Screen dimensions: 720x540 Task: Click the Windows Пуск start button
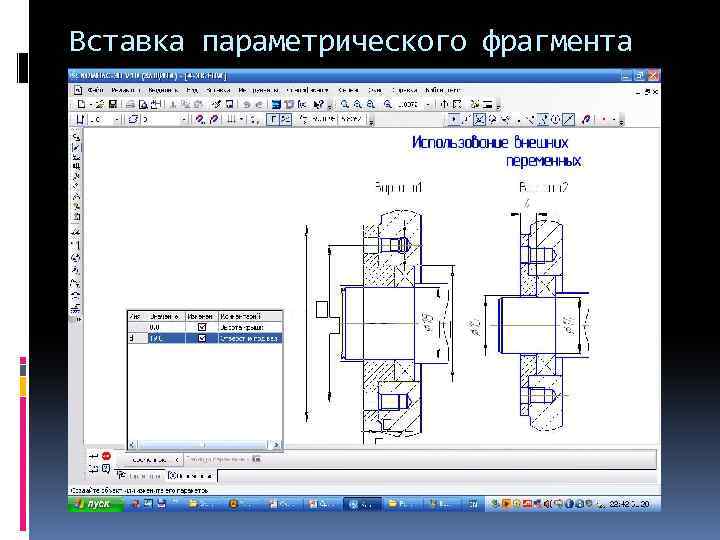96,504
